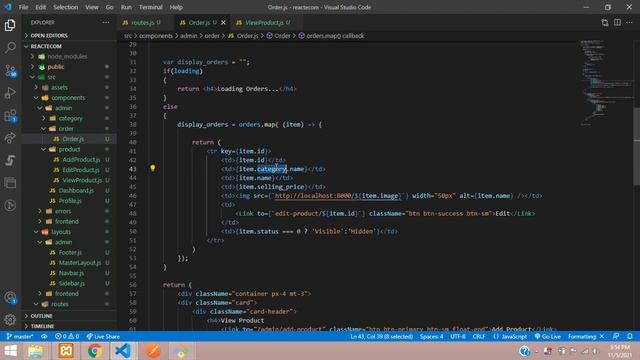Expand the OUTLINE section
This screenshot has height=360, width=640.
click(69, 316)
